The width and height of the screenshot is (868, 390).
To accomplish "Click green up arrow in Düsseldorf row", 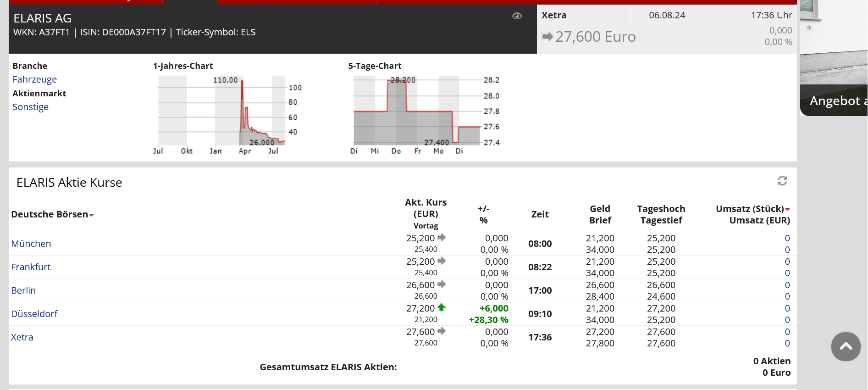I will [442, 308].
